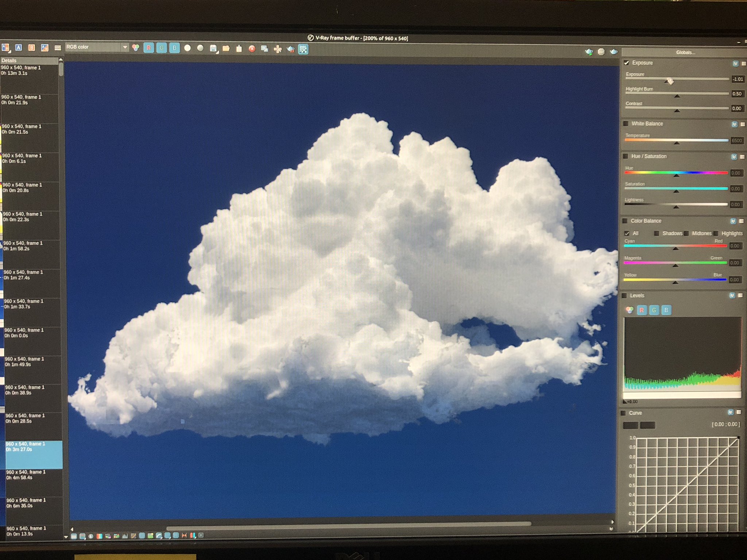
Task: Toggle the red Levels channel button
Action: click(x=642, y=310)
